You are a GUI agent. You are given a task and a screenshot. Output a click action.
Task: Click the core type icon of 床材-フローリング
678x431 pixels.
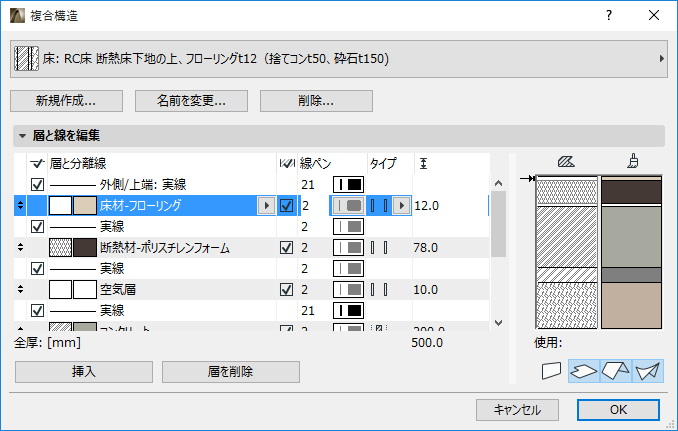pos(379,205)
